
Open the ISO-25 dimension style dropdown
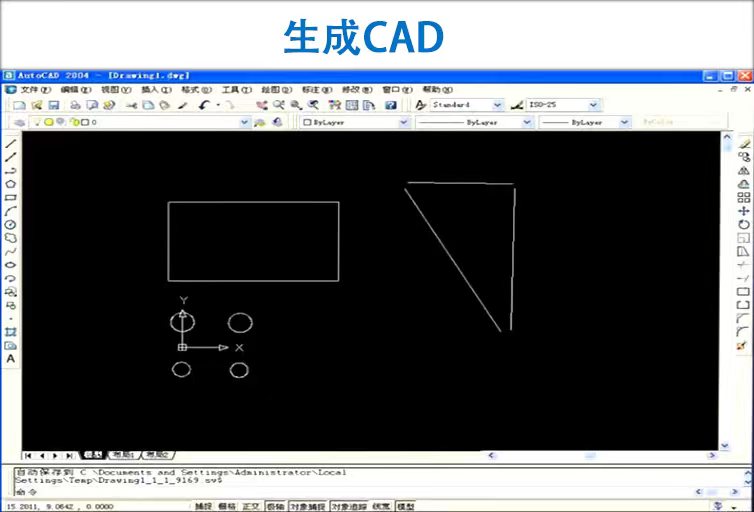(593, 105)
